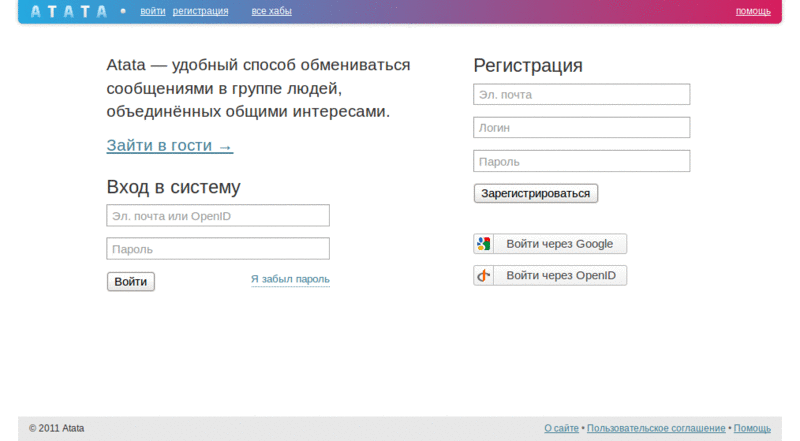Focus the Логин registration field
The height and width of the screenshot is (441, 800).
click(x=582, y=128)
